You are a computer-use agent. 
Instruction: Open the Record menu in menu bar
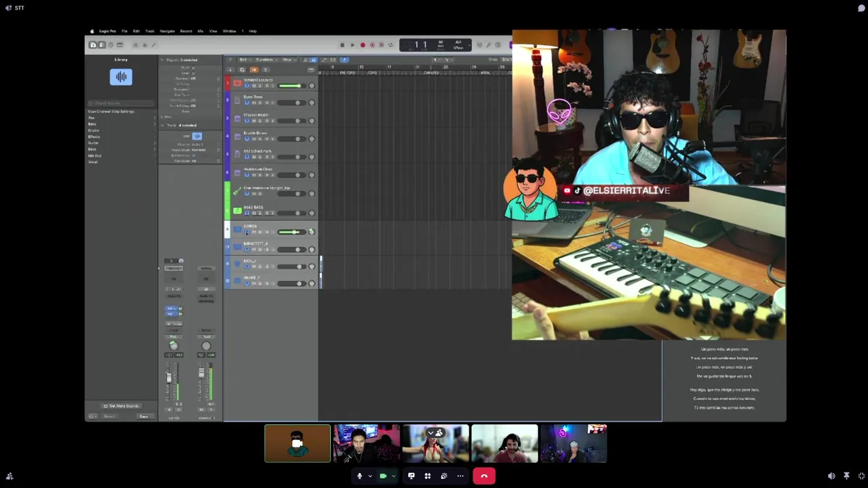(x=186, y=31)
